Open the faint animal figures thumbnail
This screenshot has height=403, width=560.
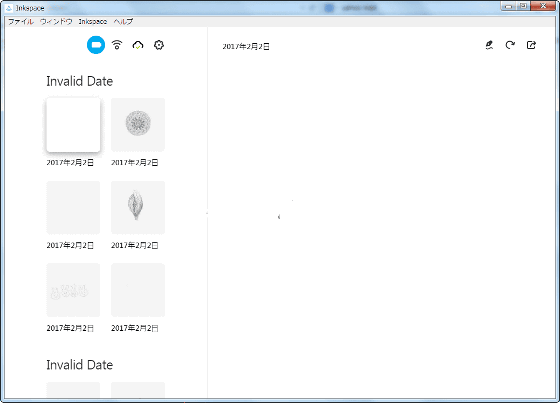(x=73, y=290)
